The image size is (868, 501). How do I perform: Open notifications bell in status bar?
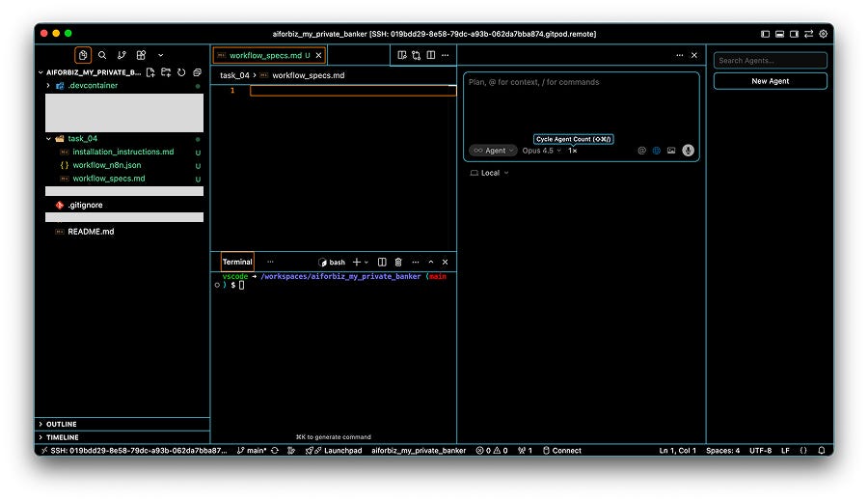point(822,451)
